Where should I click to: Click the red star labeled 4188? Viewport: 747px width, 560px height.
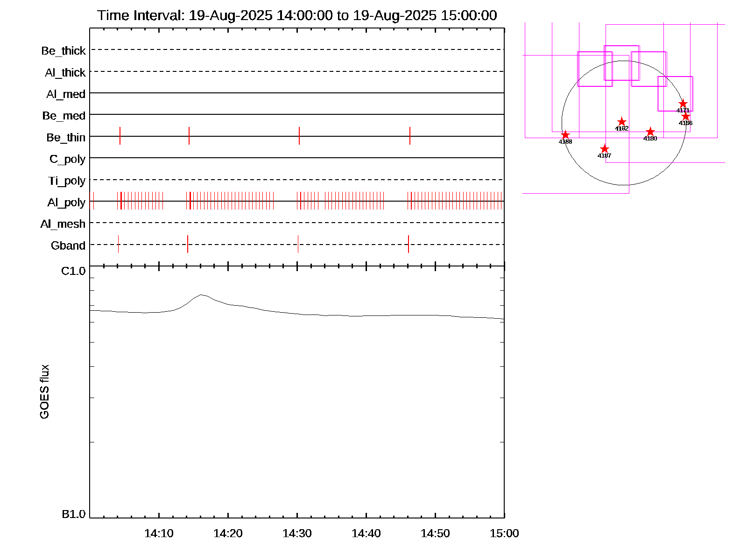coord(565,135)
